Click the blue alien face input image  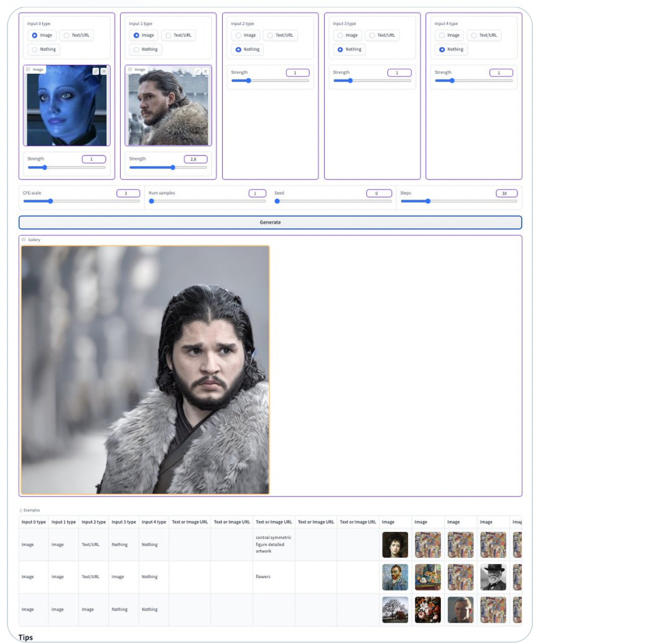tap(67, 106)
